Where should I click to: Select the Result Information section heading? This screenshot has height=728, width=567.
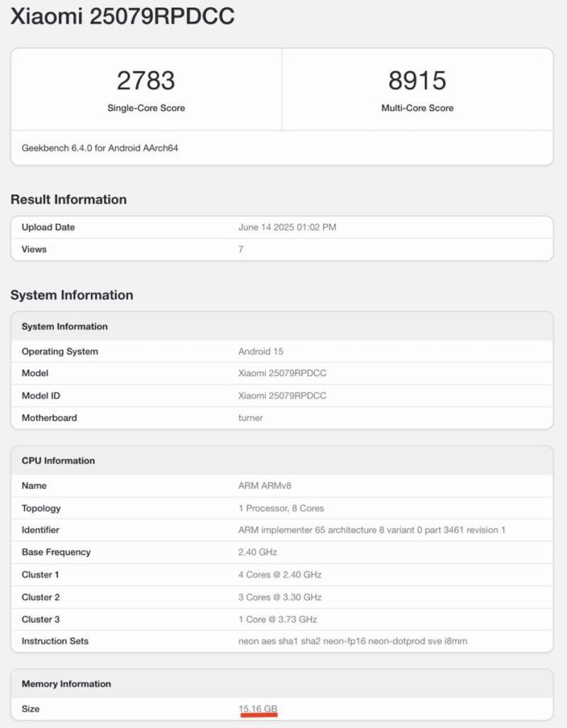[x=68, y=200]
